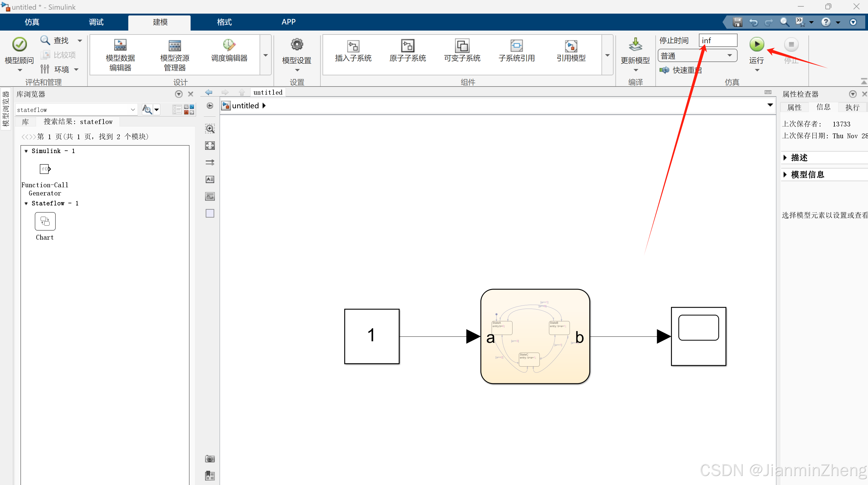Expand the Component gallery dropdown arrow
Image resolution: width=868 pixels, height=485 pixels.
tap(608, 55)
